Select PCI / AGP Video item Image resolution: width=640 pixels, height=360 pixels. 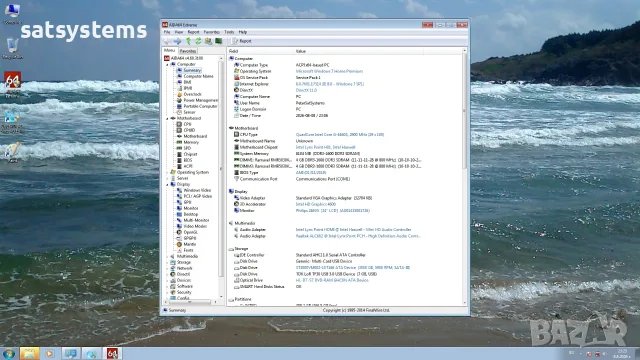198,196
